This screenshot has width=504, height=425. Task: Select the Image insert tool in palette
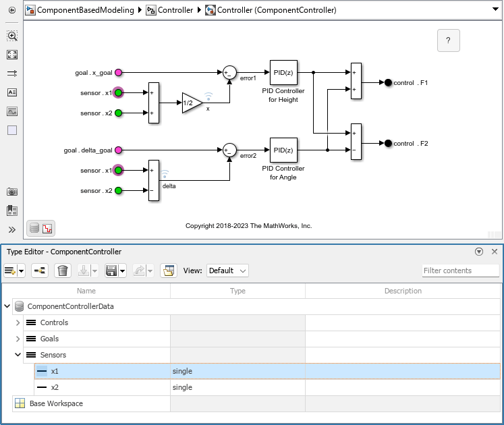(12, 111)
